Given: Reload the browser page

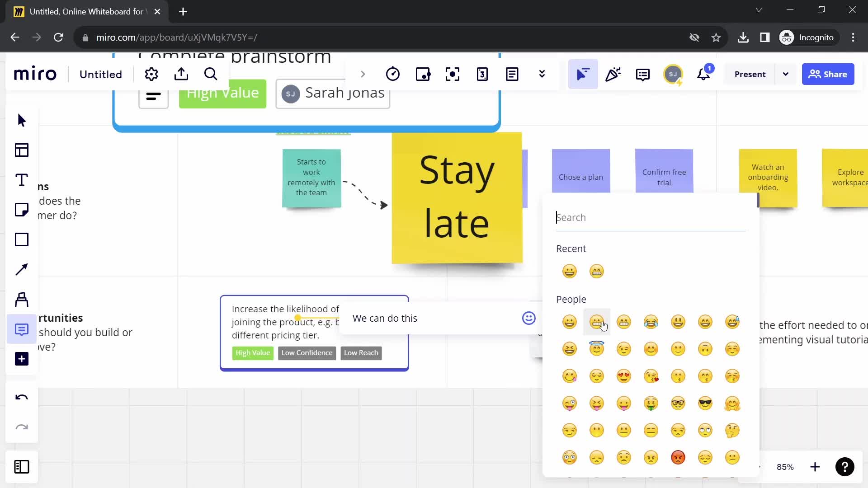Looking at the screenshot, I should pos(58,38).
